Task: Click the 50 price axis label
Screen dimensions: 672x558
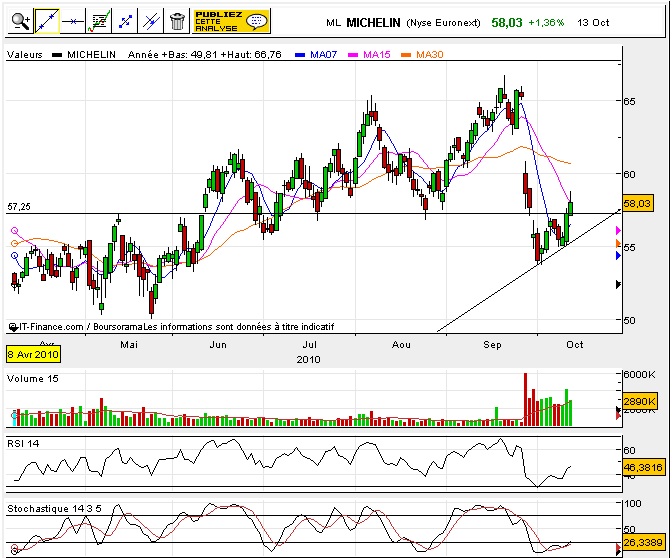Action: coord(629,320)
